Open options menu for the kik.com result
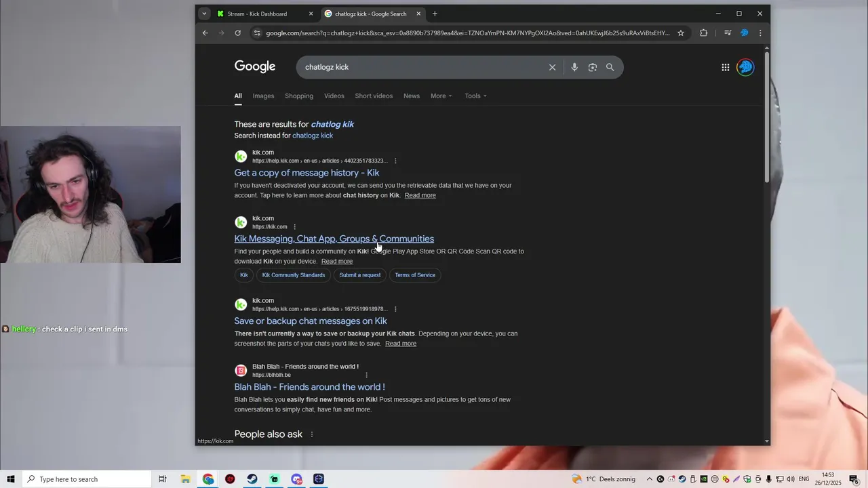The width and height of the screenshot is (868, 488). [x=294, y=227]
